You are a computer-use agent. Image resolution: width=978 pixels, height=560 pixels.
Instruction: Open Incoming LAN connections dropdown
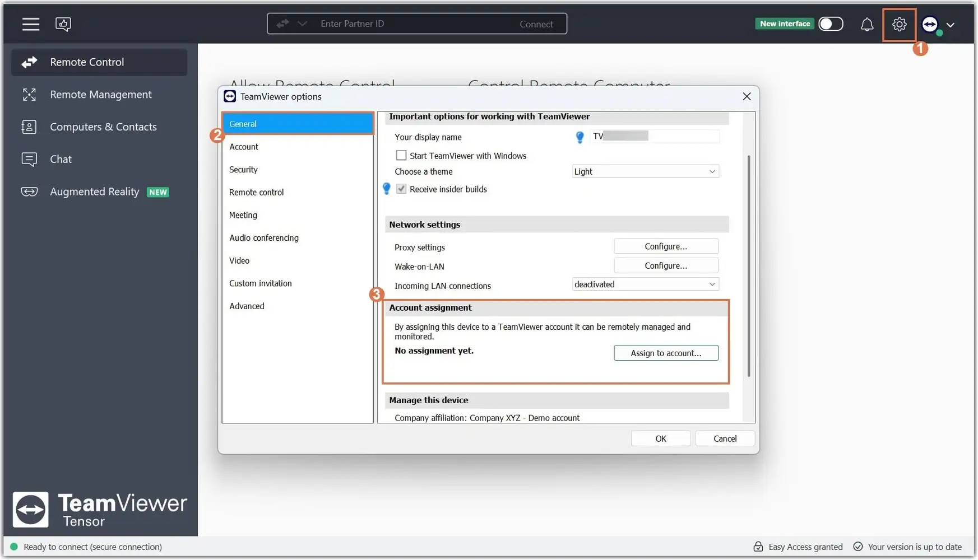[645, 284]
